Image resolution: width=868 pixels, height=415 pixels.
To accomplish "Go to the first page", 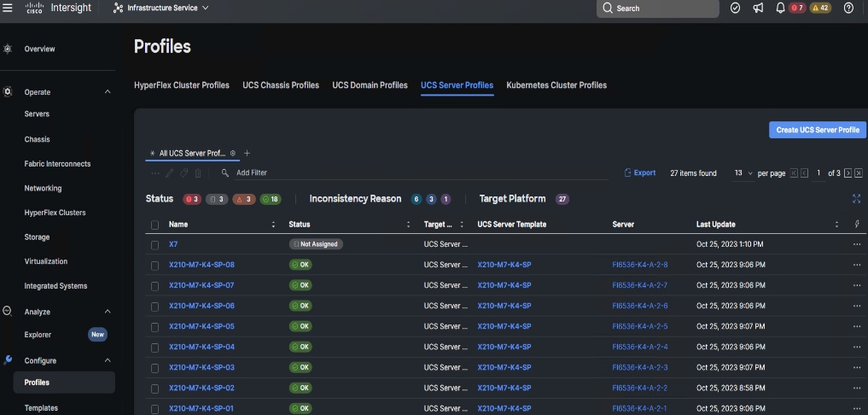I will 794,173.
